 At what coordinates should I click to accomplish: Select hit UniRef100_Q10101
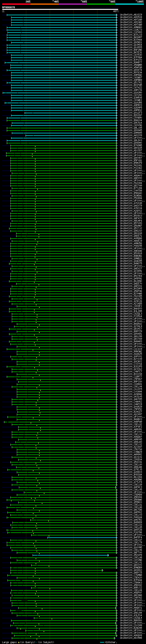pyautogui.click(x=131, y=457)
